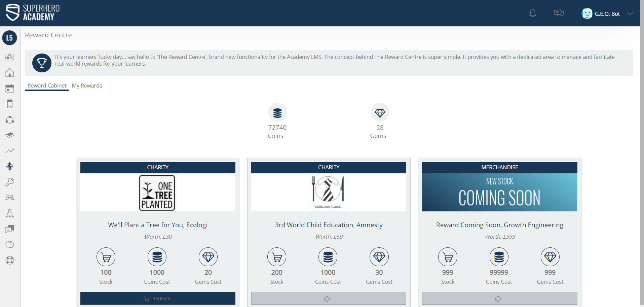
Task: Open the notifications bell
Action: [532, 13]
